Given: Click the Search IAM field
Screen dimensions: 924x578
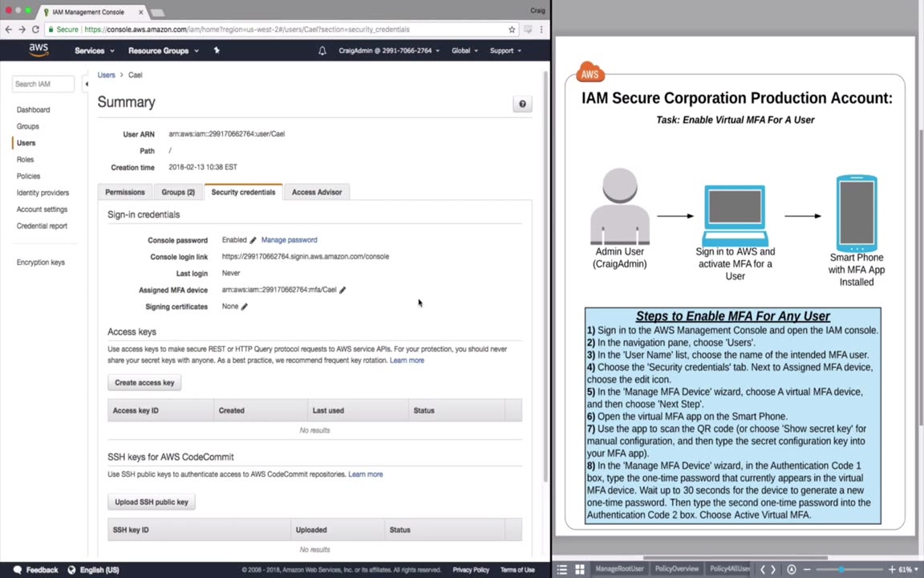Looking at the screenshot, I should coord(43,83).
